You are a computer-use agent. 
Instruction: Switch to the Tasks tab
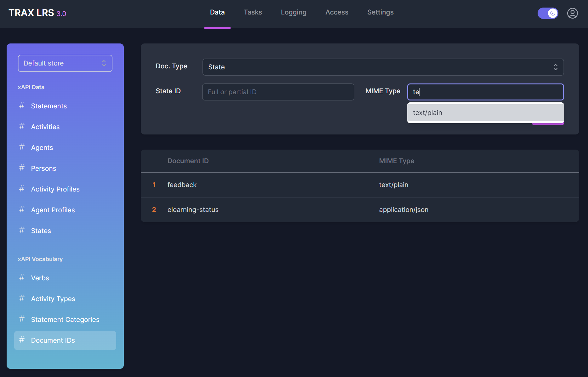pos(253,12)
